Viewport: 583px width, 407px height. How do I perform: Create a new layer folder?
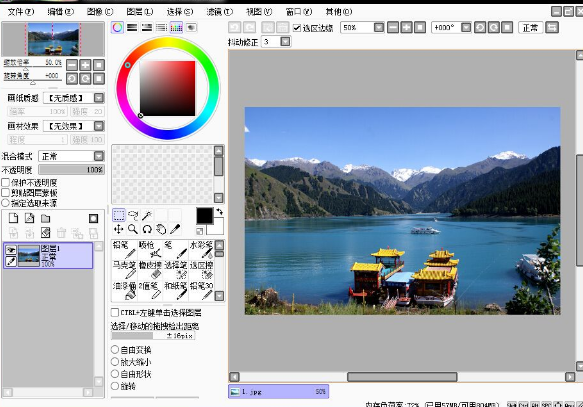45,218
